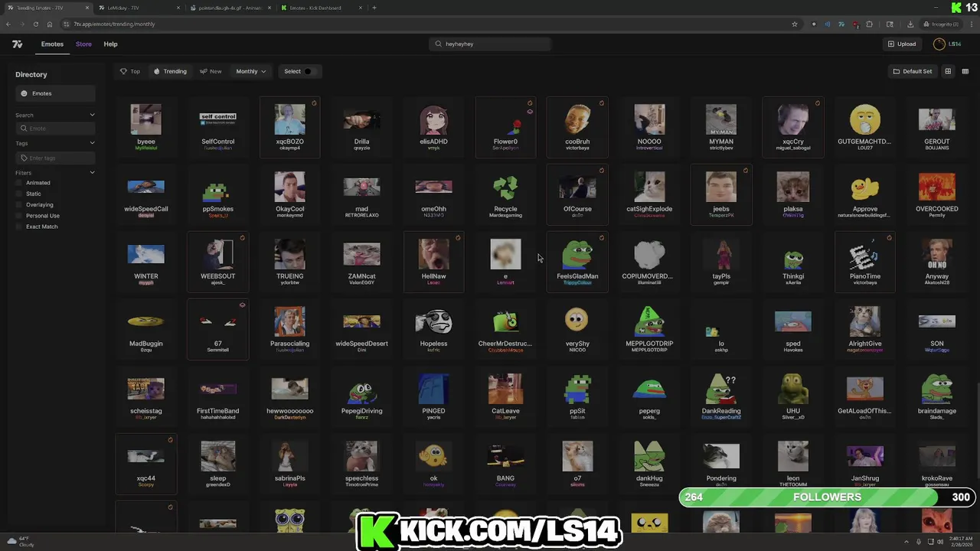Open the catSighExplode emote
This screenshot has width=980, height=551.
click(649, 194)
